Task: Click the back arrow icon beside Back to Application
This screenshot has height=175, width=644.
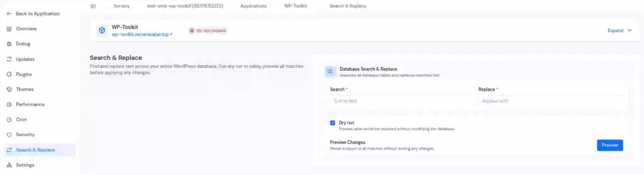Action: pos(9,14)
